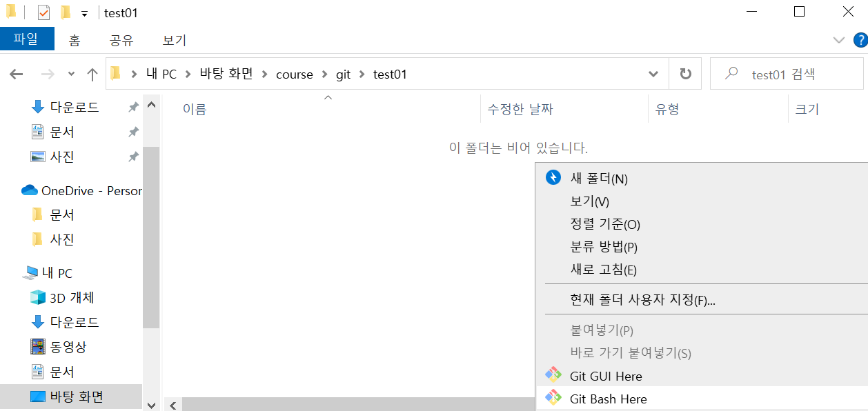868x411 pixels.
Task: Switch to the 보기 ribbon tab
Action: 175,40
